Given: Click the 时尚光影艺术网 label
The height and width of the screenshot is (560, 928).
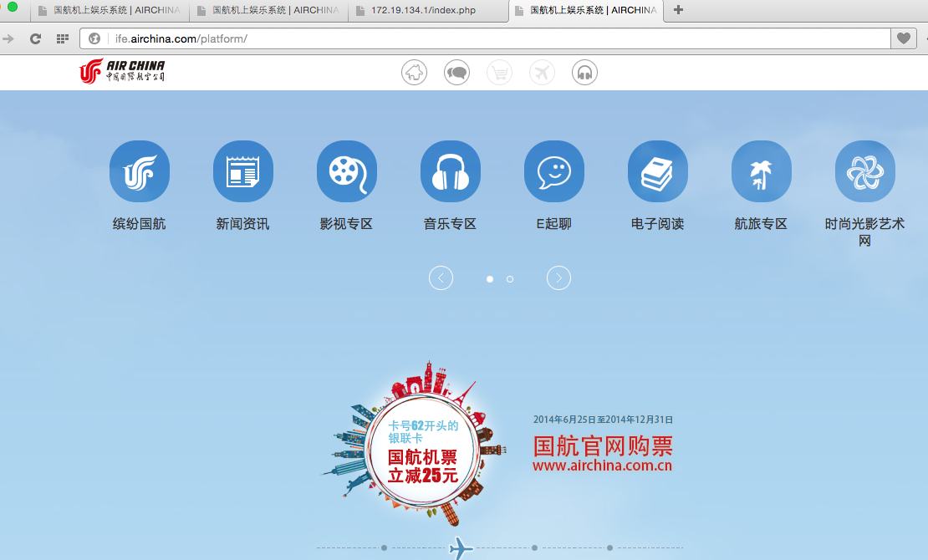Looking at the screenshot, I should coord(864,232).
